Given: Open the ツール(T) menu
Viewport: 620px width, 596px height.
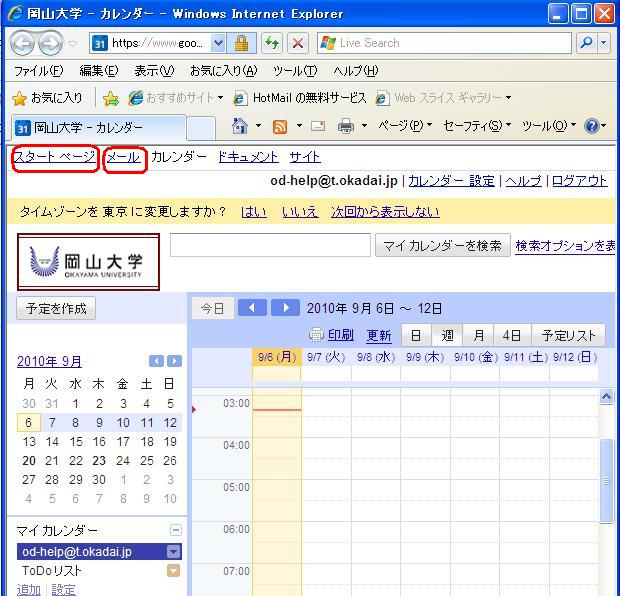Looking at the screenshot, I should [x=295, y=71].
